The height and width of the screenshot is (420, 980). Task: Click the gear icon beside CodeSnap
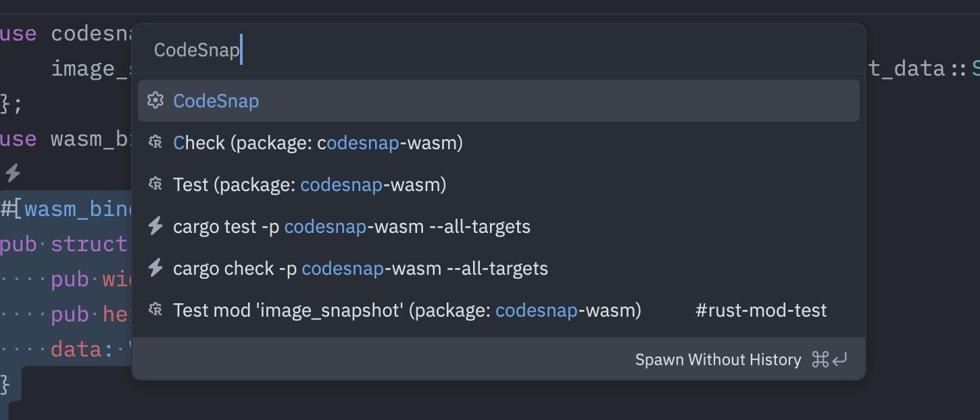155,101
